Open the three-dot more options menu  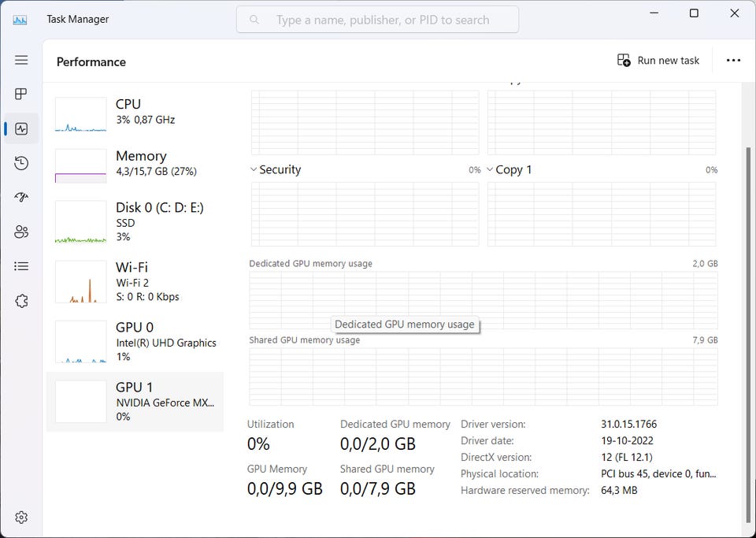[x=733, y=61]
